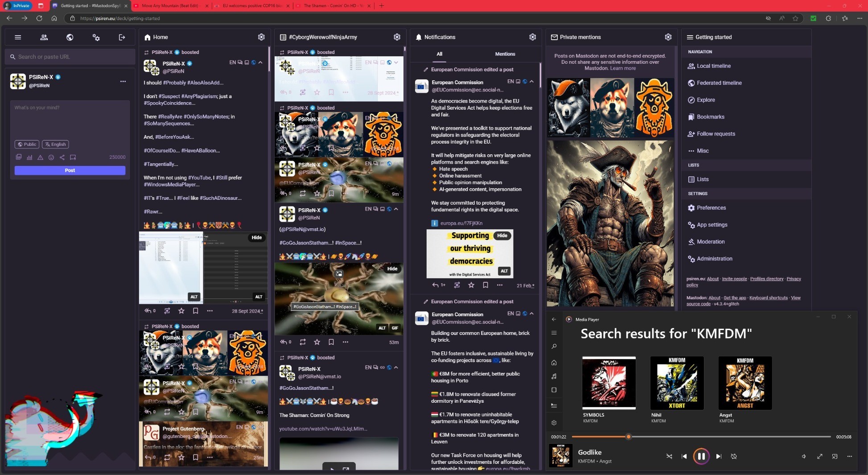Open Notifications column settings gear
Viewport: 868px width, 475px height.
point(532,37)
